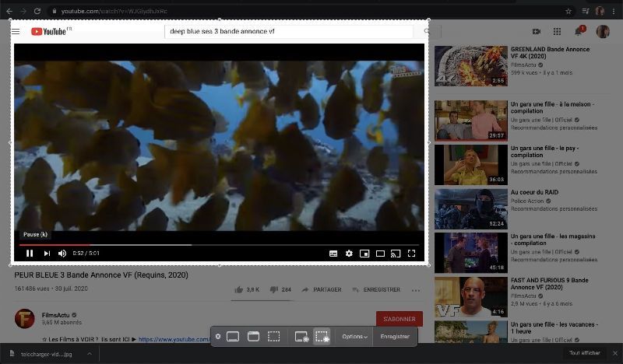Select record selected portion mode
Image resolution: width=623 pixels, height=364 pixels.
click(322, 337)
